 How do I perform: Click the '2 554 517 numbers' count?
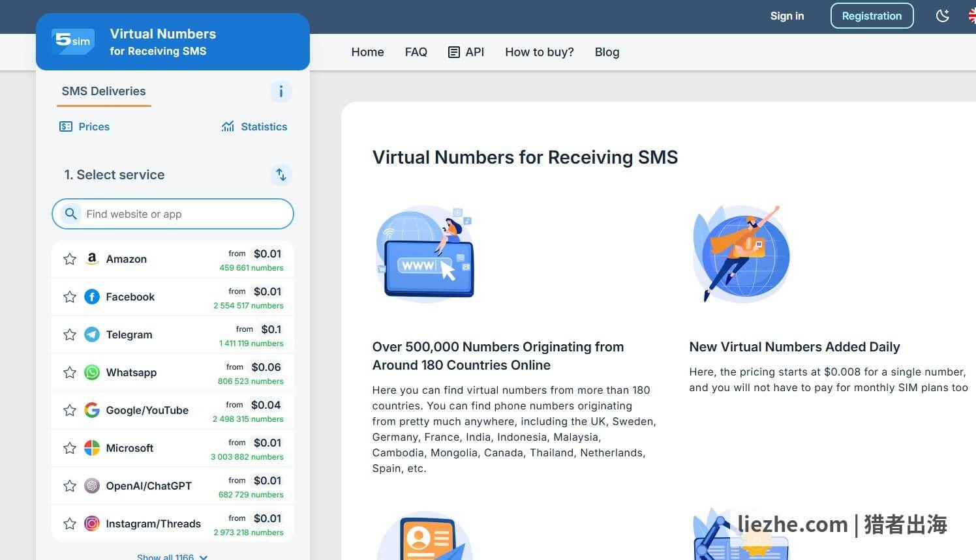[249, 306]
